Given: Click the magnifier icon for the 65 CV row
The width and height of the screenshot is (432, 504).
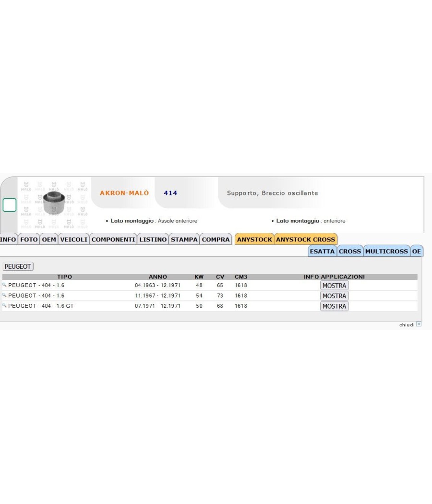Looking at the screenshot, I should pyautogui.click(x=4, y=285).
